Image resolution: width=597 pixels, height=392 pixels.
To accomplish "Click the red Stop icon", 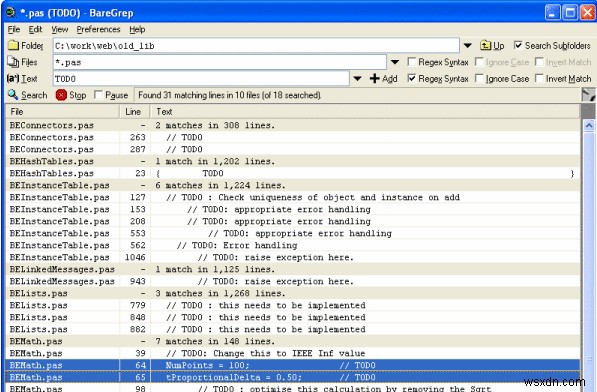I will 61,95.
